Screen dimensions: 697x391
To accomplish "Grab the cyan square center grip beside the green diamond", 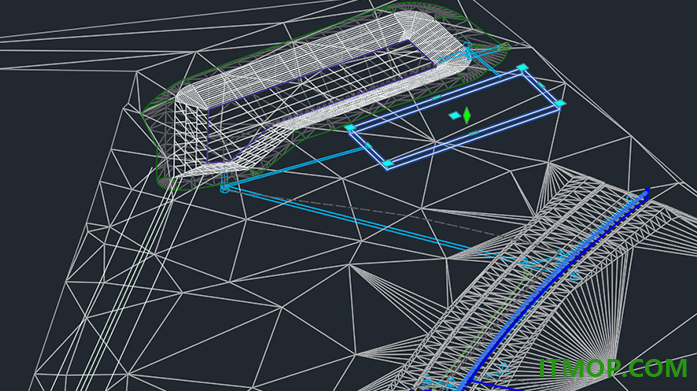I will pos(455,116).
